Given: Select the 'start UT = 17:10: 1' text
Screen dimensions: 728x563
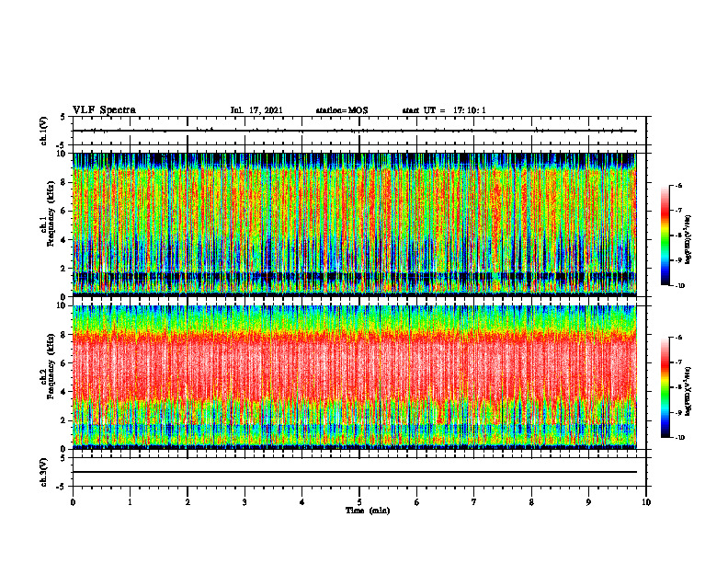Looking at the screenshot, I should tap(444, 110).
